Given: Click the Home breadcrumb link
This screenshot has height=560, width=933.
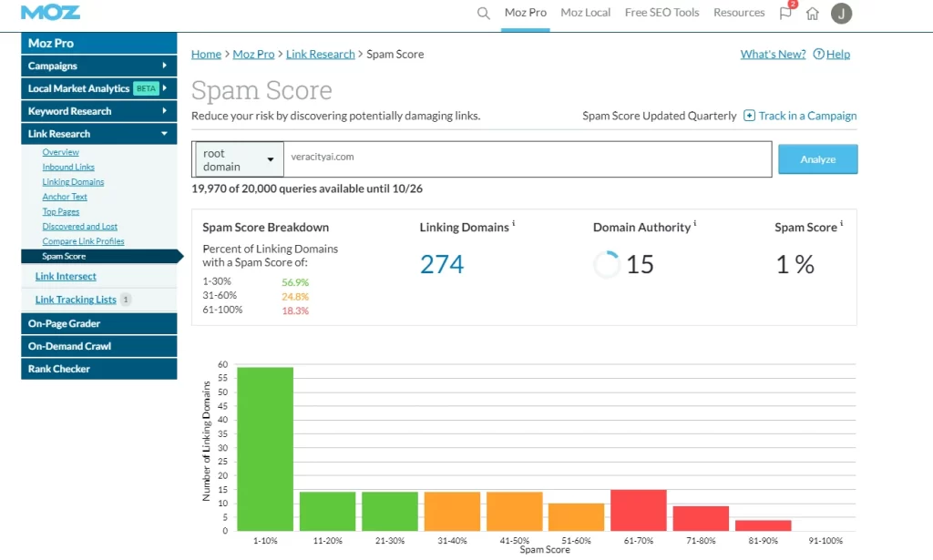Looking at the screenshot, I should (x=206, y=54).
